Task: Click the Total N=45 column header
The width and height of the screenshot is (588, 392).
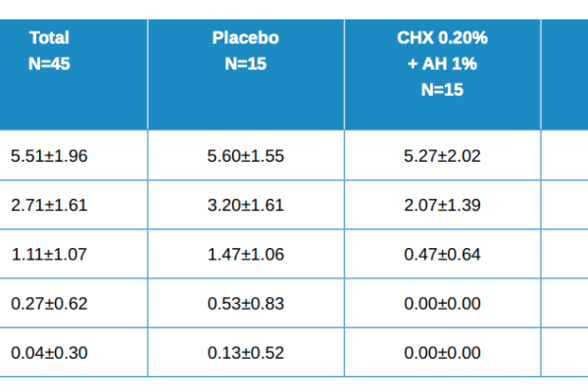Action: [x=49, y=49]
